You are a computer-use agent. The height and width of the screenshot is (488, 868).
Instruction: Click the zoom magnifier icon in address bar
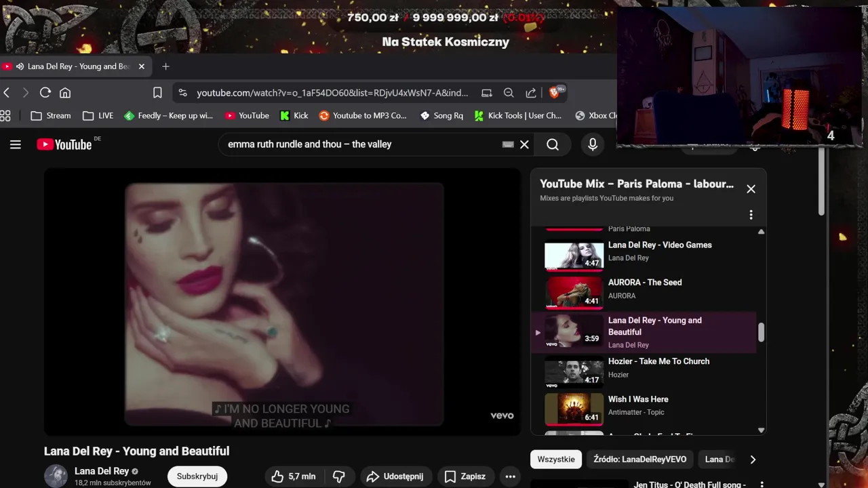509,93
